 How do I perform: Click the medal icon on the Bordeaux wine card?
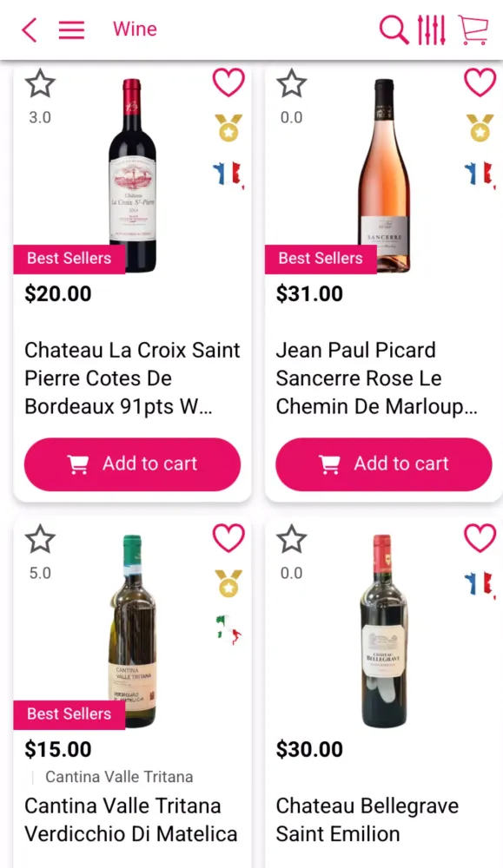[x=228, y=128]
